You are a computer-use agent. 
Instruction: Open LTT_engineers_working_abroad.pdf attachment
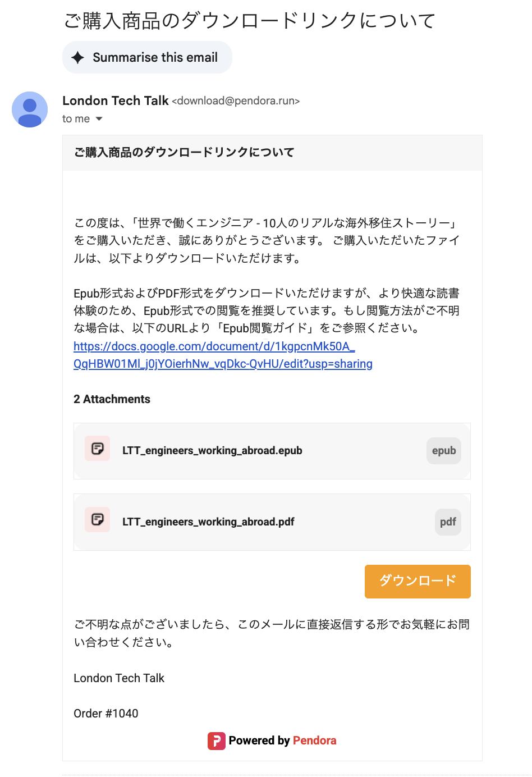coord(208,522)
